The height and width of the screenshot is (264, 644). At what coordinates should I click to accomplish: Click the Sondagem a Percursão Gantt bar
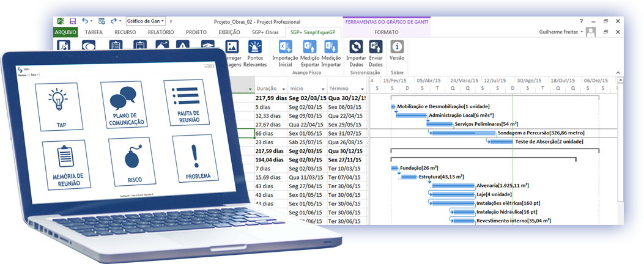click(x=464, y=133)
